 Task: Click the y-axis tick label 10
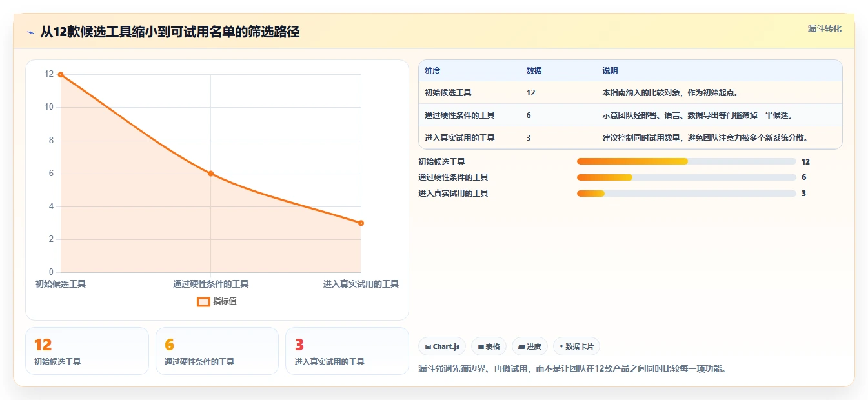click(49, 107)
